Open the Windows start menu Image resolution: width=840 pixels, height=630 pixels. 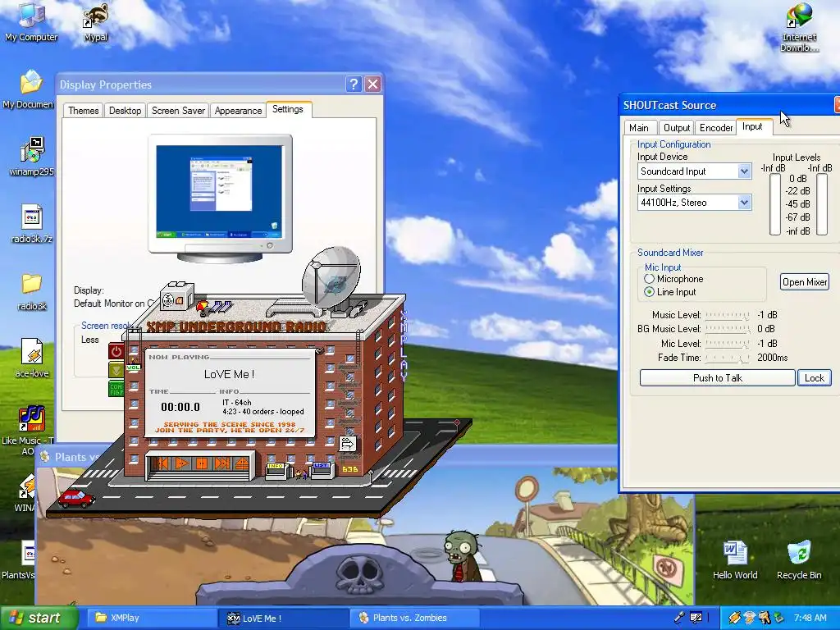pos(39,618)
